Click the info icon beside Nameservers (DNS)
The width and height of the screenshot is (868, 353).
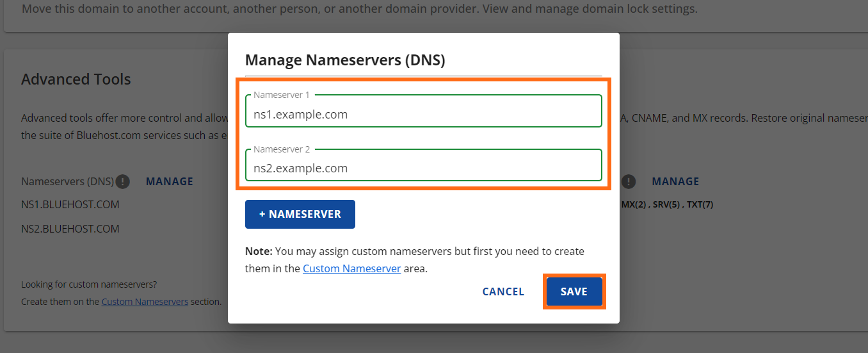(x=123, y=181)
